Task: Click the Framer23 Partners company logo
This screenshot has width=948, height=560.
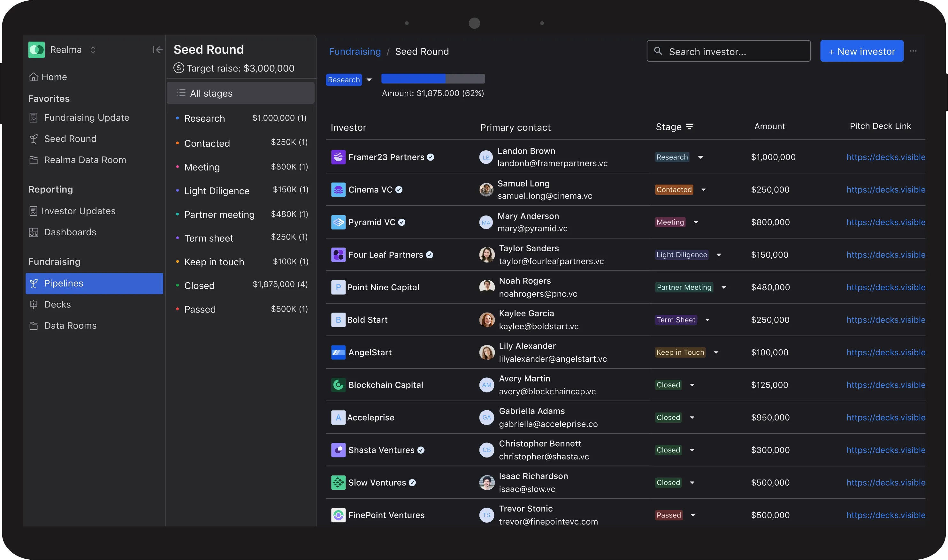Action: tap(338, 157)
